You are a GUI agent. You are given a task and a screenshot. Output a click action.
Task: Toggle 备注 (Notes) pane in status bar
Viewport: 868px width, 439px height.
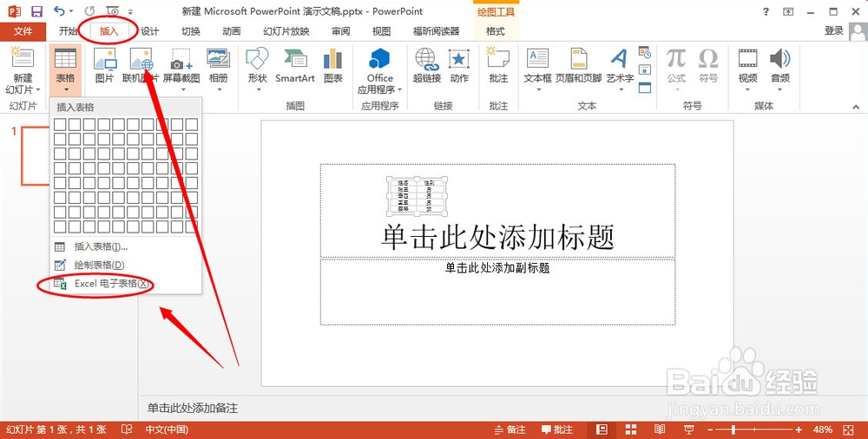point(510,429)
